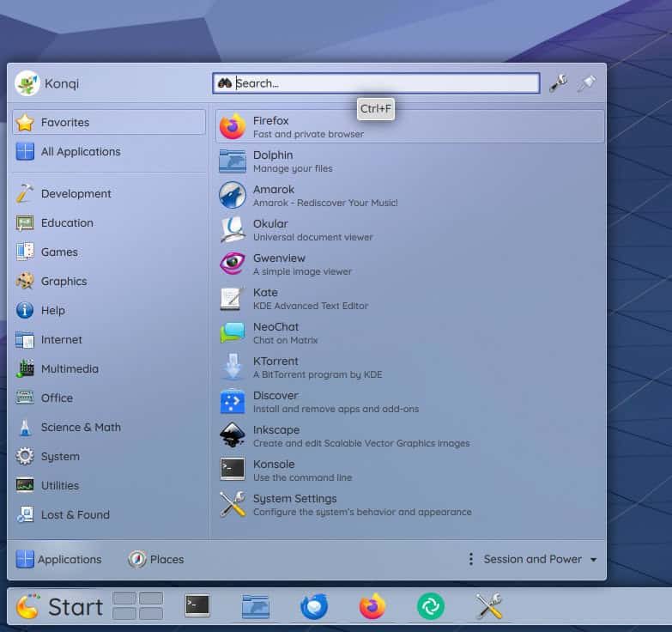The image size is (672, 632).
Task: Open Firefox from the taskbar
Action: (x=372, y=606)
